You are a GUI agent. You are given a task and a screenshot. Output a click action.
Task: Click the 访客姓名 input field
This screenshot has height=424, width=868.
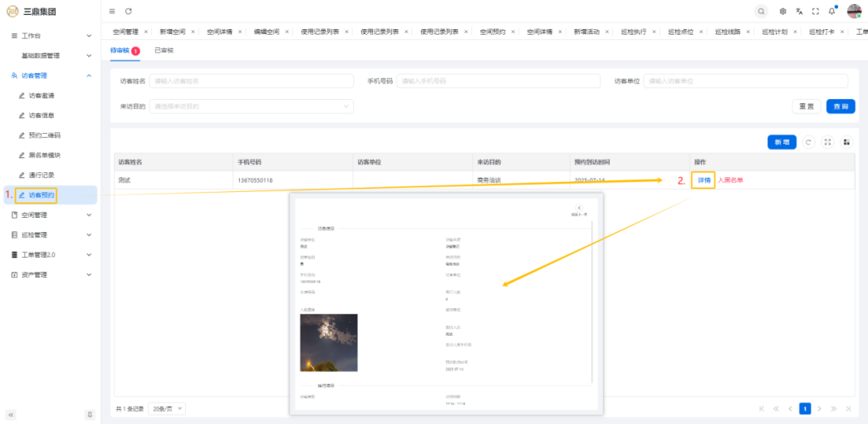249,81
